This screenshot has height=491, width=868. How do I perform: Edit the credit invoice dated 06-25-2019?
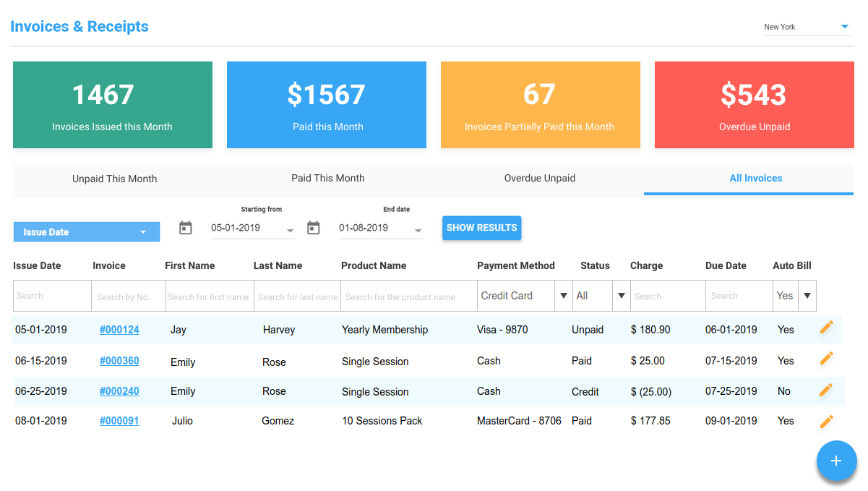click(825, 390)
